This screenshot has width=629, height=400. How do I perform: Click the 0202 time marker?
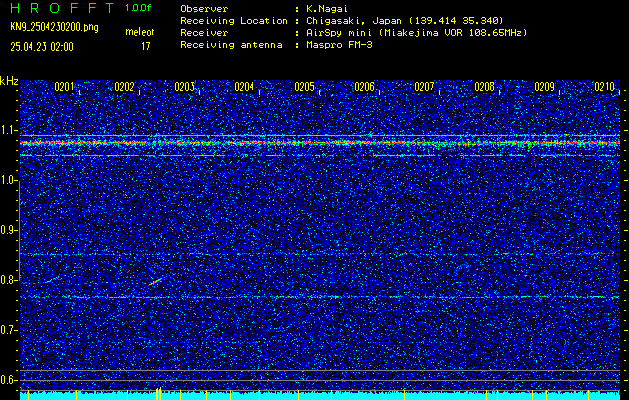click(124, 87)
